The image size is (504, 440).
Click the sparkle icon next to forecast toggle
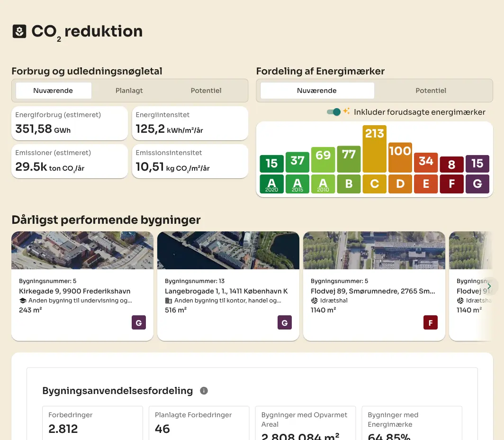tap(346, 111)
